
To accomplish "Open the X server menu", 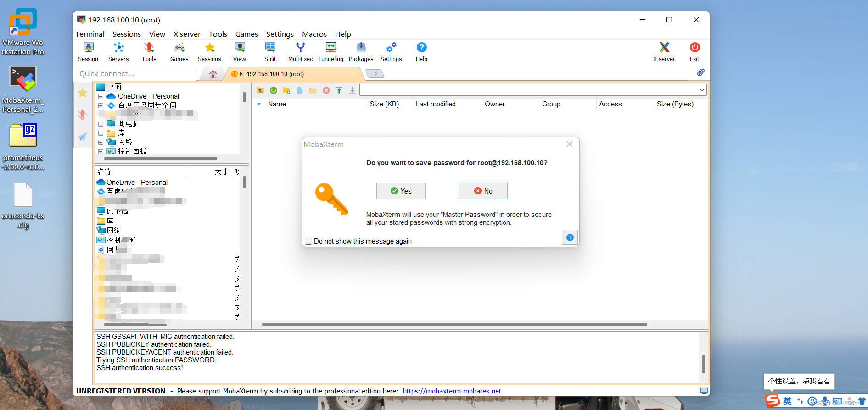I will pos(187,34).
